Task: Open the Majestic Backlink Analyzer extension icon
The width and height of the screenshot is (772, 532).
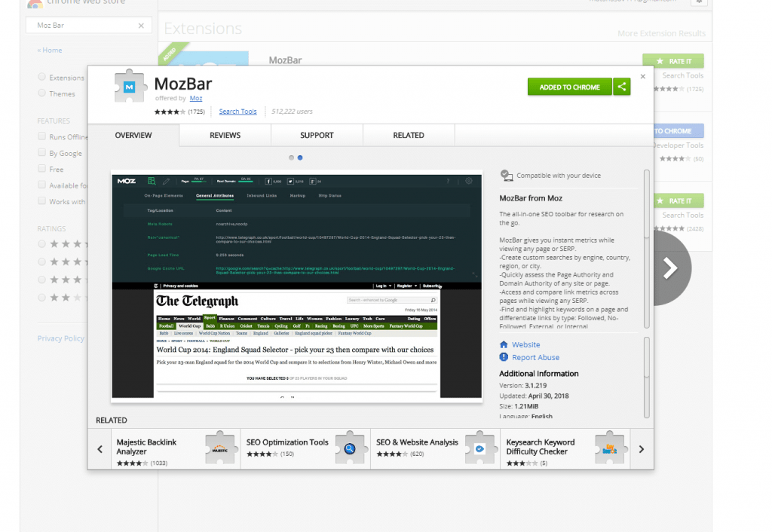Action: click(221, 450)
